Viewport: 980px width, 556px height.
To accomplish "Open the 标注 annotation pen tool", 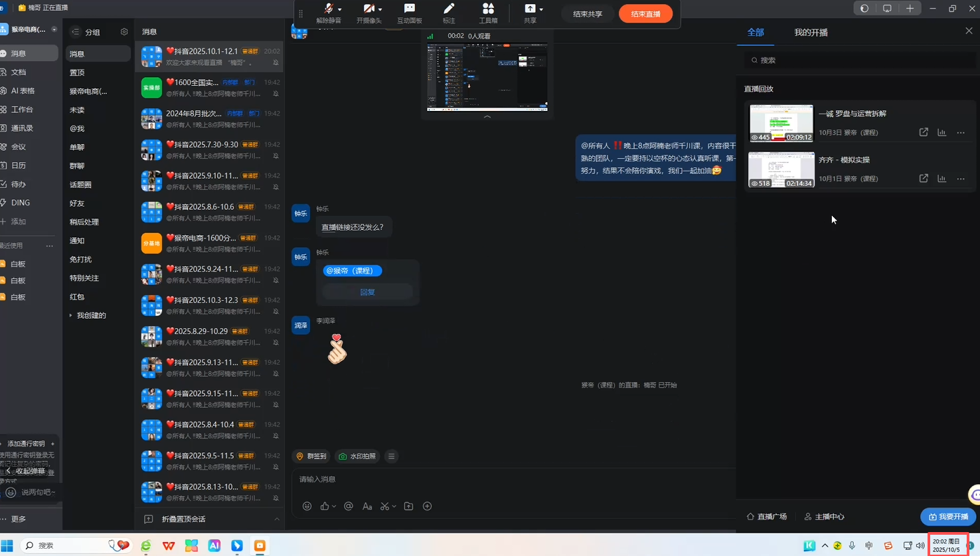I will [x=449, y=13].
